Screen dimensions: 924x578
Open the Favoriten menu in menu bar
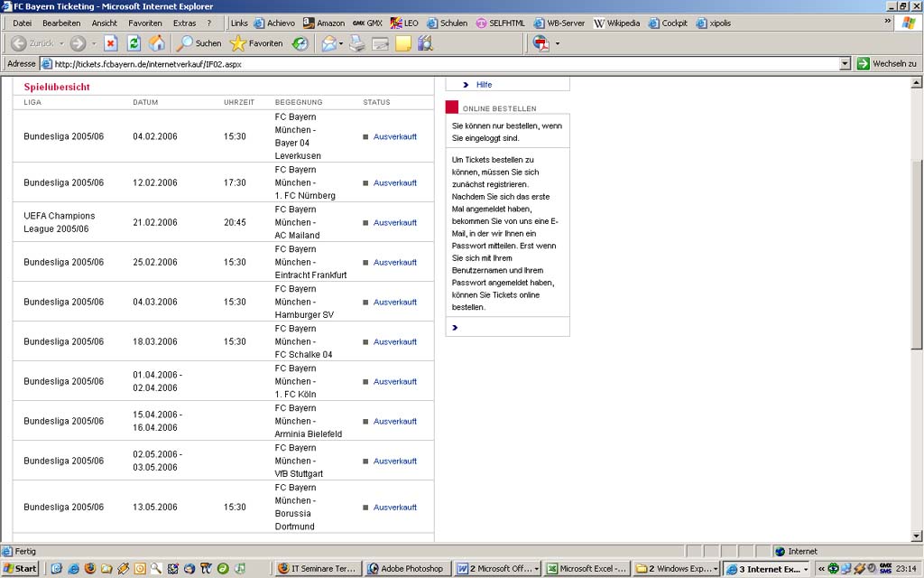pos(145,23)
